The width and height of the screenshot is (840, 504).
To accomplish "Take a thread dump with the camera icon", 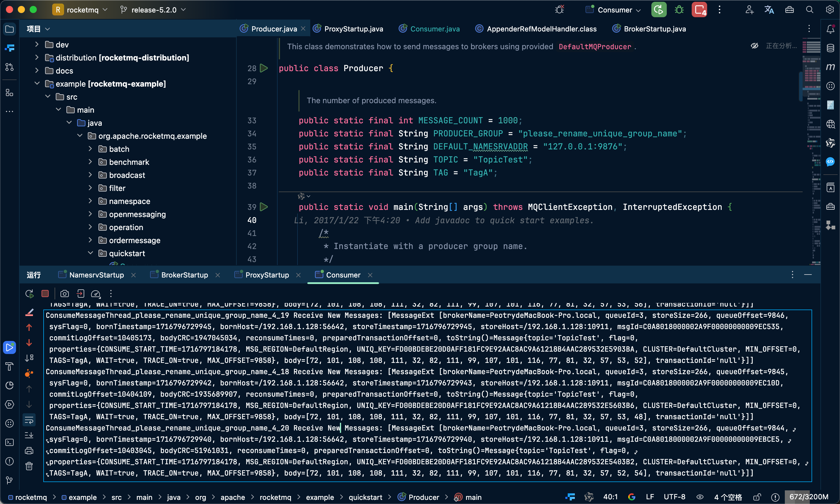I will coord(65,294).
